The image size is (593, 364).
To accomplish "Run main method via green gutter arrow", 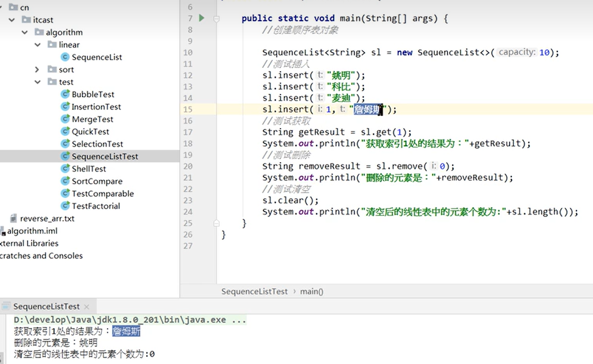I will point(202,18).
